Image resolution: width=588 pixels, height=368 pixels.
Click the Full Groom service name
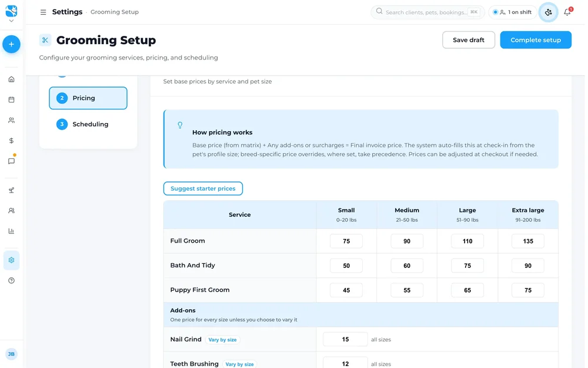tap(188, 241)
